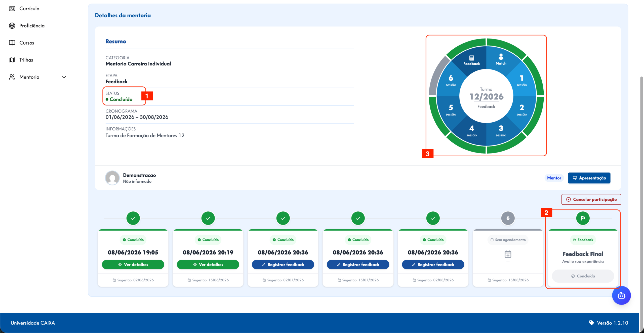Open Ver detalhes for 08/06/2026 19:05 session
The height and width of the screenshot is (333, 644).
pyautogui.click(x=133, y=265)
